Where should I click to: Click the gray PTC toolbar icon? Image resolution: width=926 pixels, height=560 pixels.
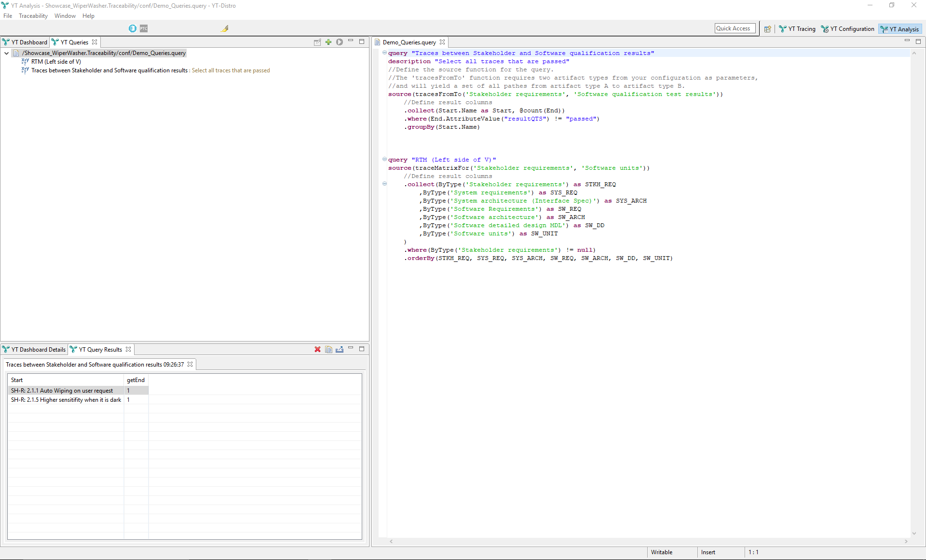144,28
